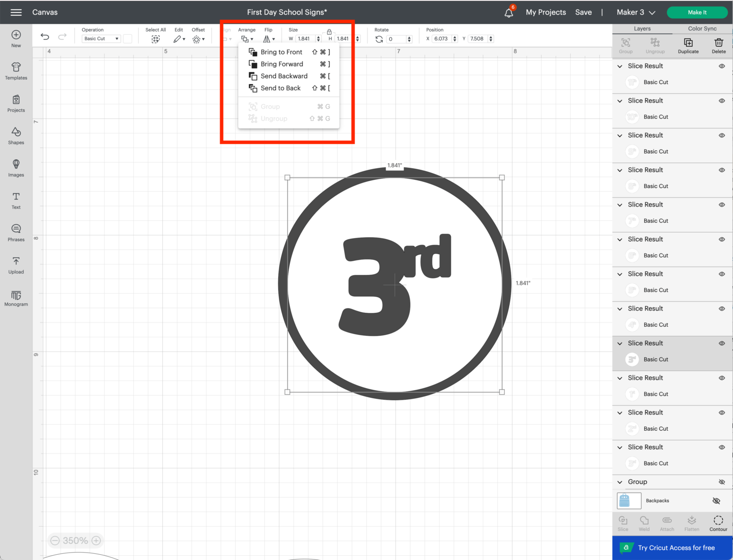The height and width of the screenshot is (560, 733).
Task: Open the Text tool
Action: pos(16,200)
